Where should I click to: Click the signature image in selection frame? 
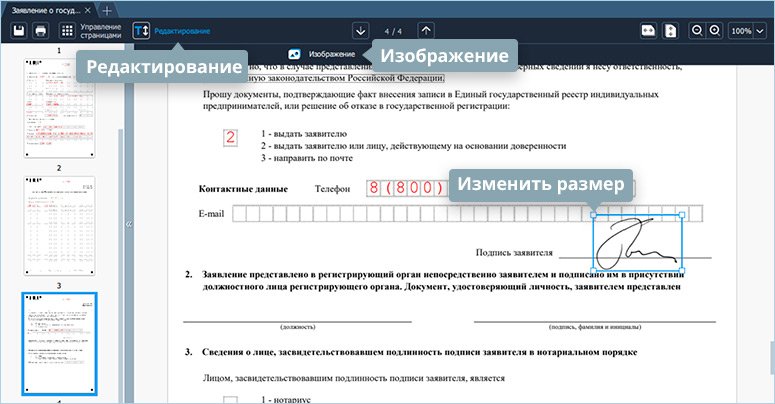pos(638,242)
